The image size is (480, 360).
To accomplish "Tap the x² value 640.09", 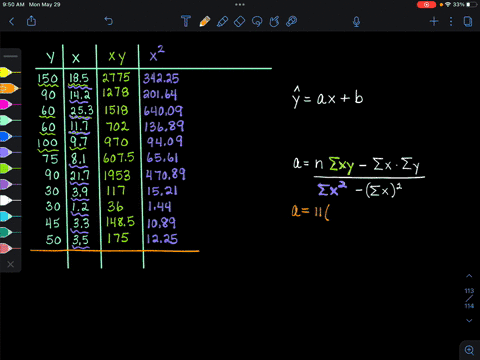I will point(163,110).
